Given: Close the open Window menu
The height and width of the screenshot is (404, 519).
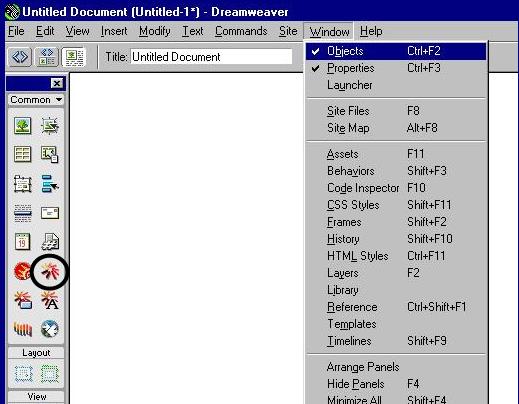Looking at the screenshot, I should tap(329, 32).
